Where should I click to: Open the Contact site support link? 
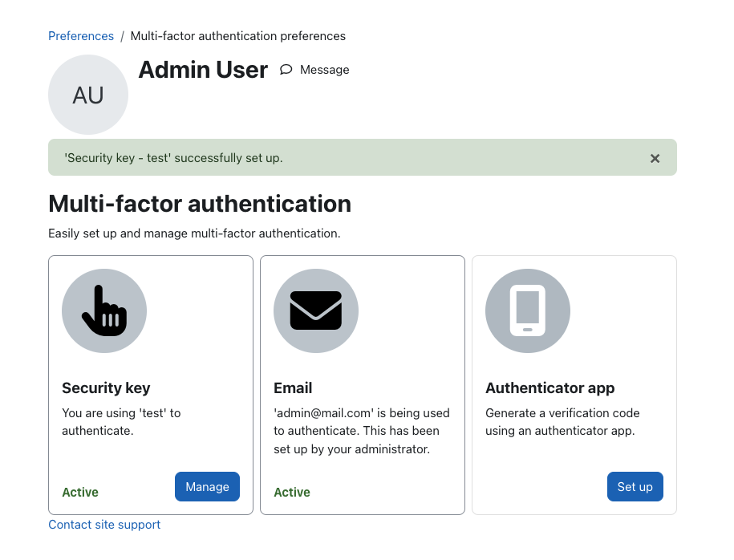pyautogui.click(x=104, y=525)
